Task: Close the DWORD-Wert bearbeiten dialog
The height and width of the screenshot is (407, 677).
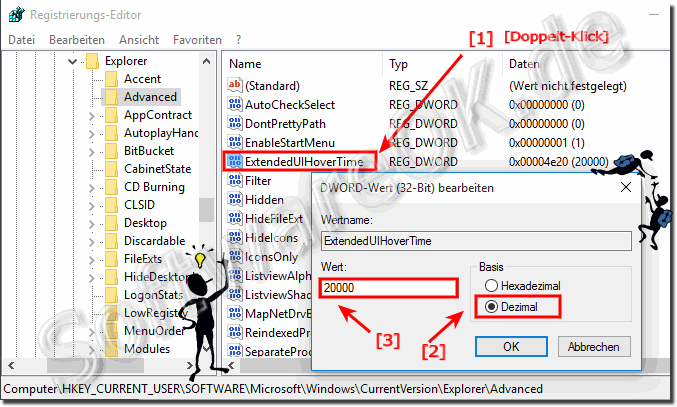Action: [626, 187]
